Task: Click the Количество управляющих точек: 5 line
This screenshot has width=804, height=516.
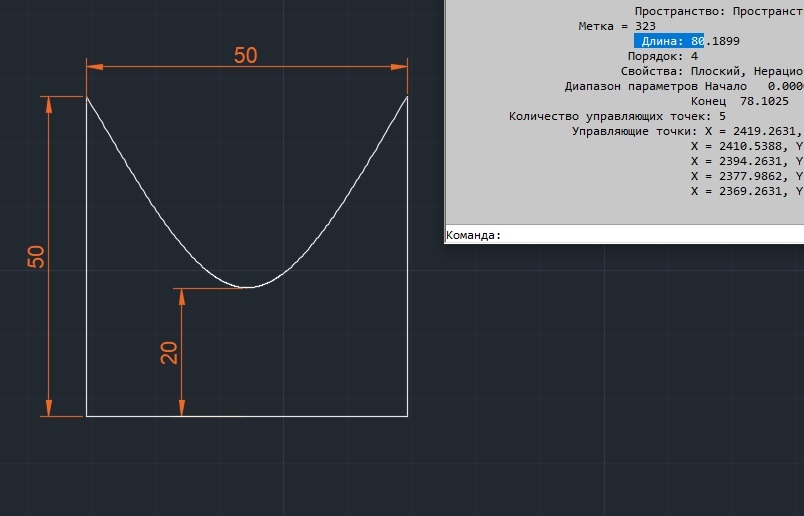Action: (617, 116)
